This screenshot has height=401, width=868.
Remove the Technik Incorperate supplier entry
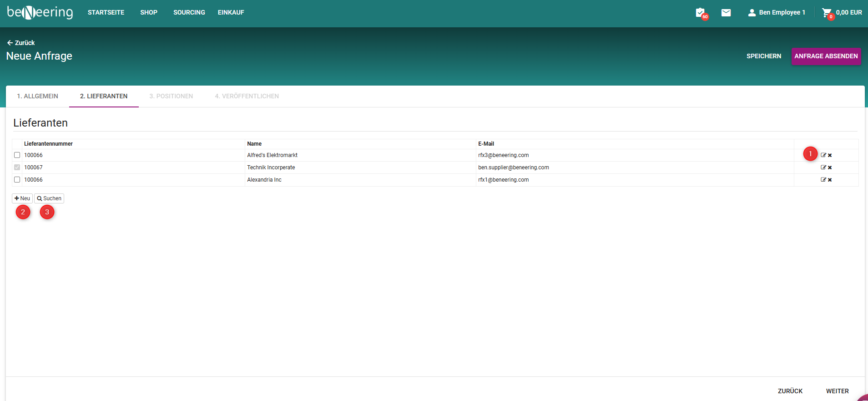click(x=830, y=168)
